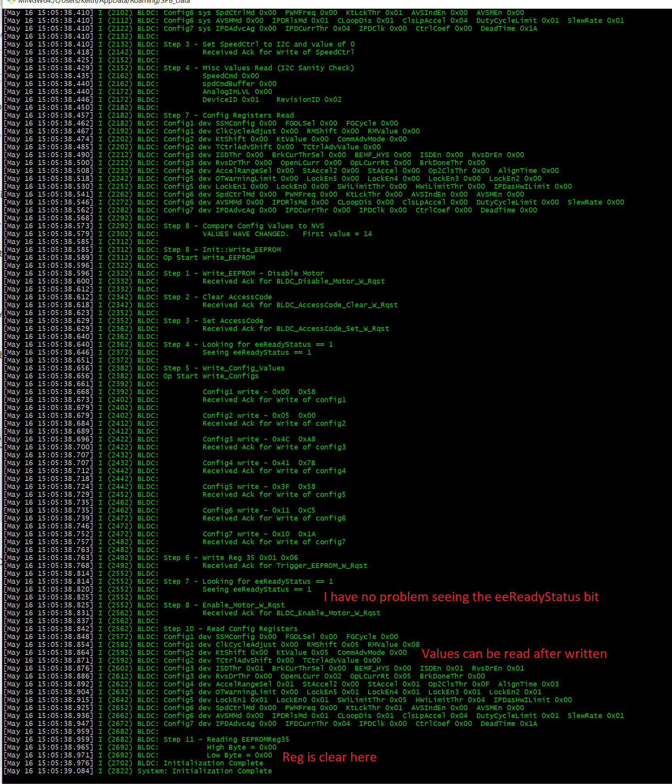This screenshot has height=784, width=672.
Task: Click 'Step 3 - Set AccessCode' line
Action: 213,321
